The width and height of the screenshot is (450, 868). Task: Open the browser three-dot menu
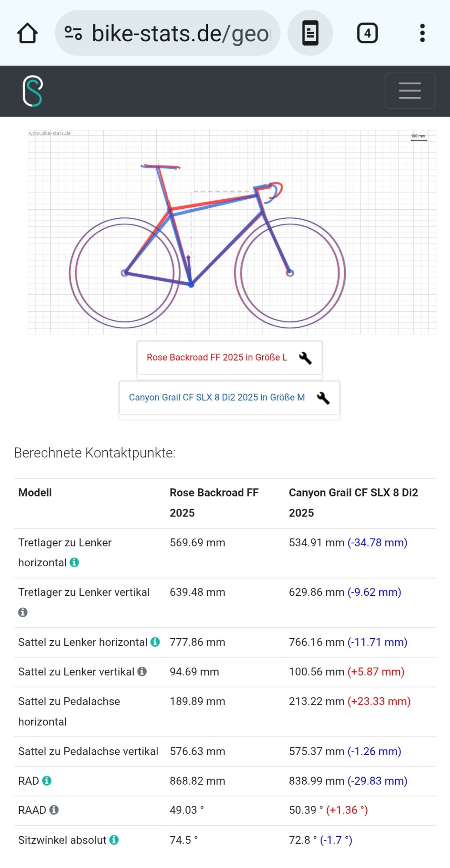[422, 33]
